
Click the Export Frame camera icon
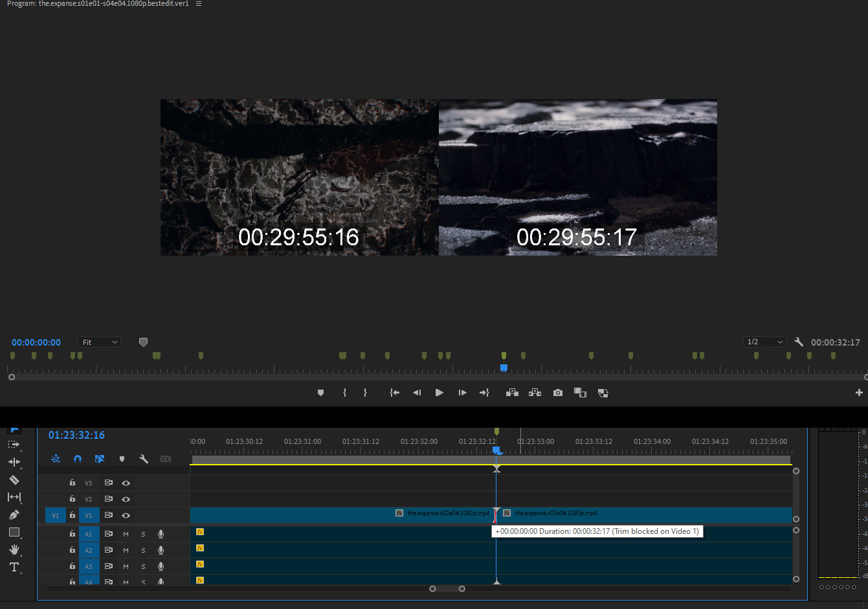557,393
